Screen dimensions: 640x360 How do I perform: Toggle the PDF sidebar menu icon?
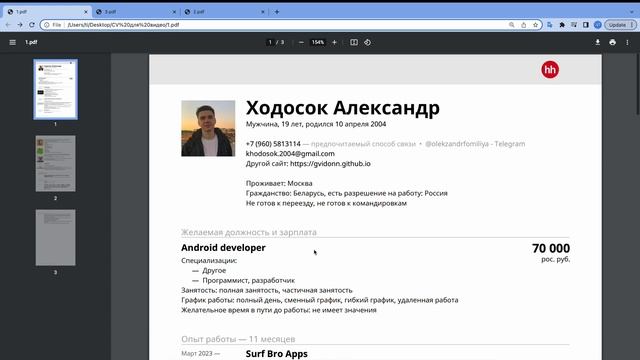pyautogui.click(x=13, y=42)
